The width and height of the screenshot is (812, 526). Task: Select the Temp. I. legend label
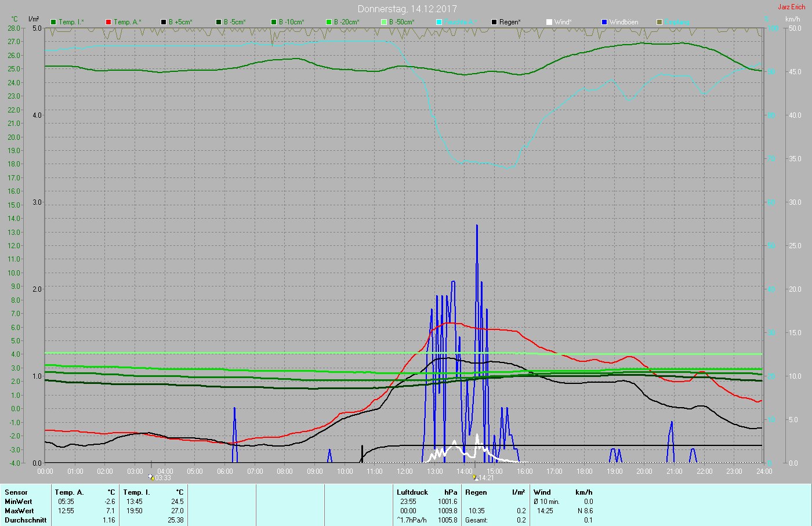coord(71,22)
